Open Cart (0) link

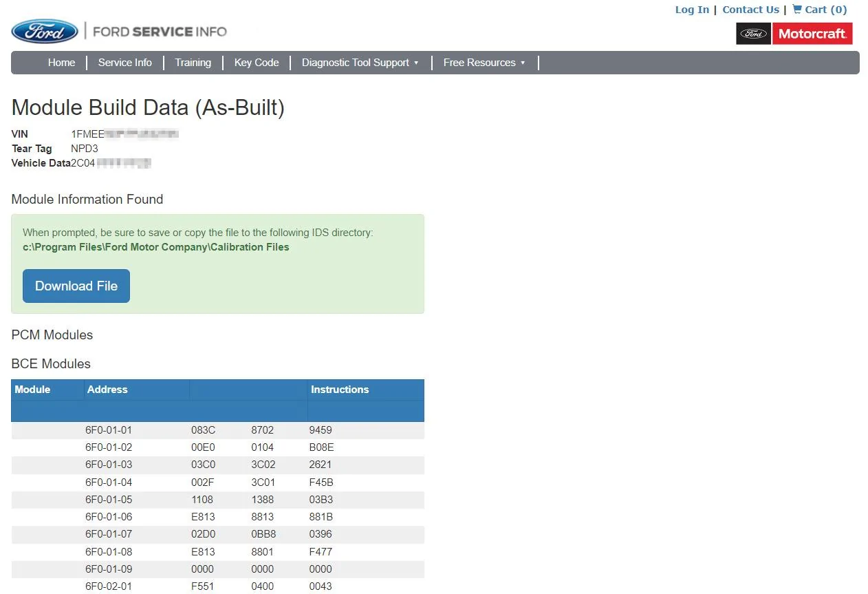(x=825, y=10)
